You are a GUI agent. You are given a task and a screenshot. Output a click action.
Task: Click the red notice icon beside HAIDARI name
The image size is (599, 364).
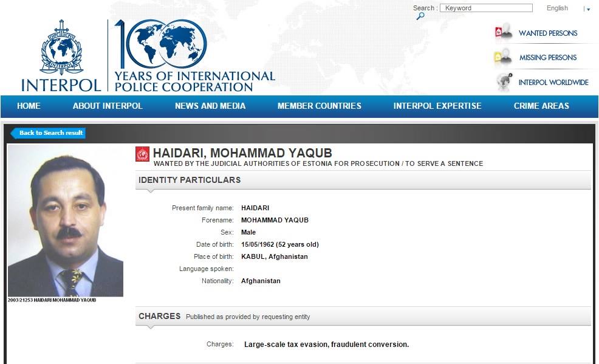click(x=143, y=154)
